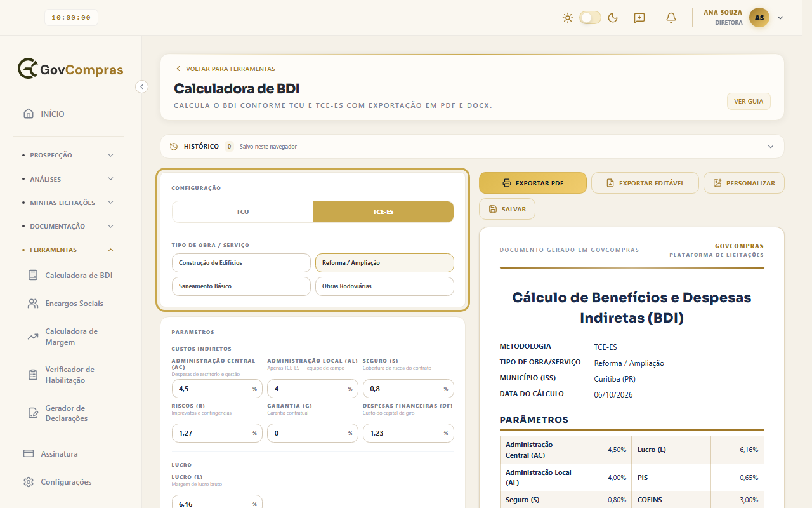Click the 06/10/2026 date value
Screen dimensions: 812x508
tap(613, 394)
